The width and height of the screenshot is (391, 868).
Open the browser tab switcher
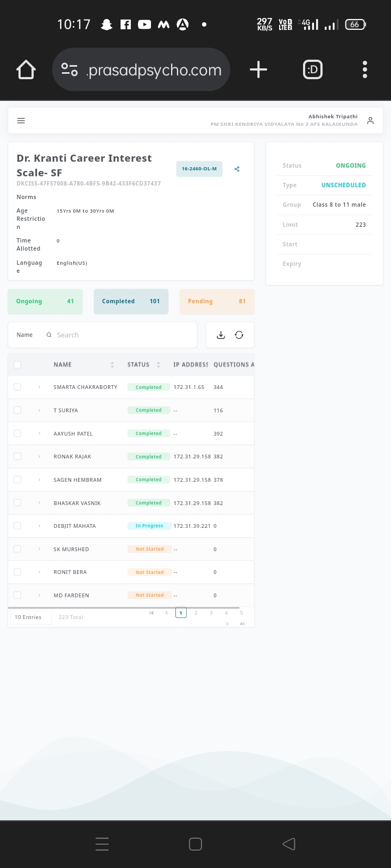coord(313,70)
